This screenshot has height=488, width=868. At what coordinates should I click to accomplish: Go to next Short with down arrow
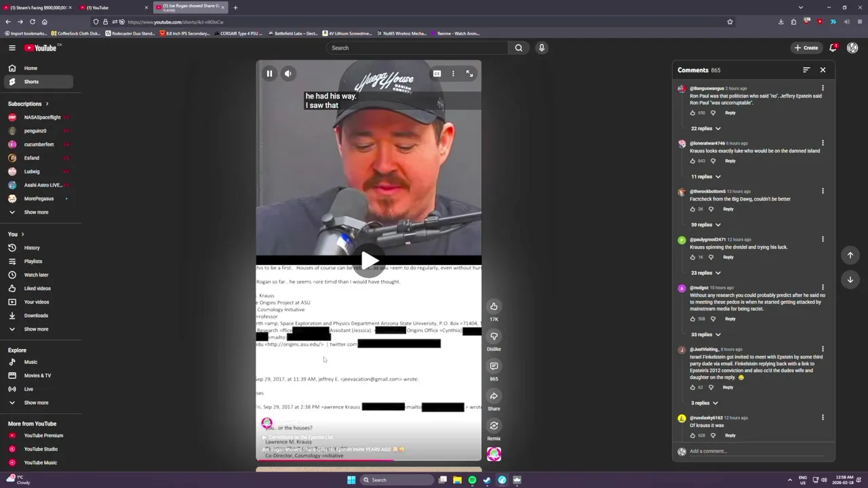click(850, 279)
